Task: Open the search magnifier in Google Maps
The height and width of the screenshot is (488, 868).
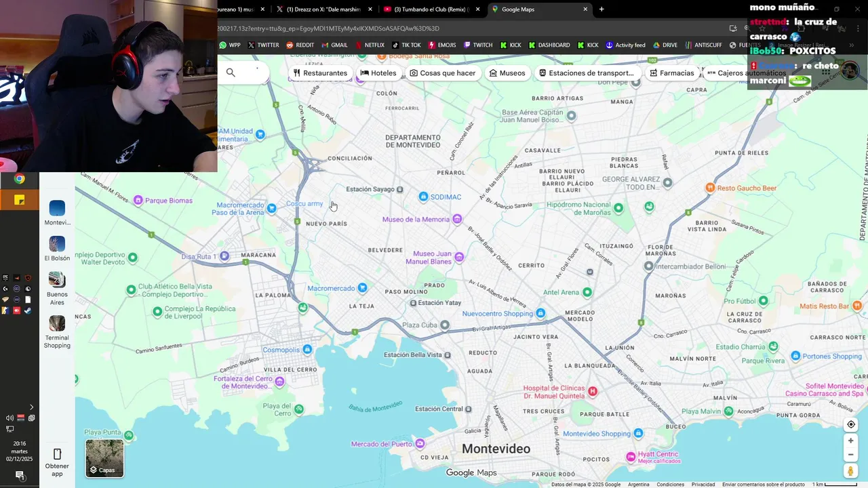Action: 231,73
